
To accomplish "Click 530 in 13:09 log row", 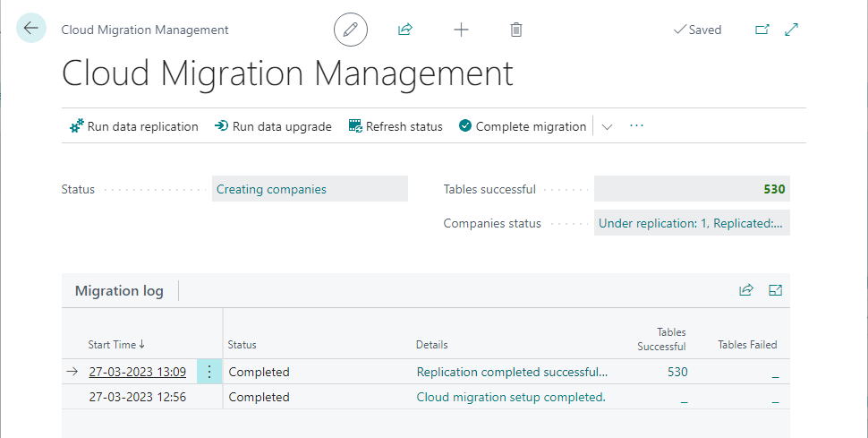I will [x=677, y=372].
